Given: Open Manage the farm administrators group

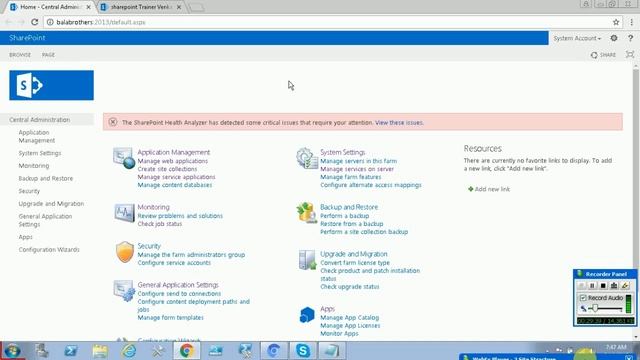Looking at the screenshot, I should point(191,255).
